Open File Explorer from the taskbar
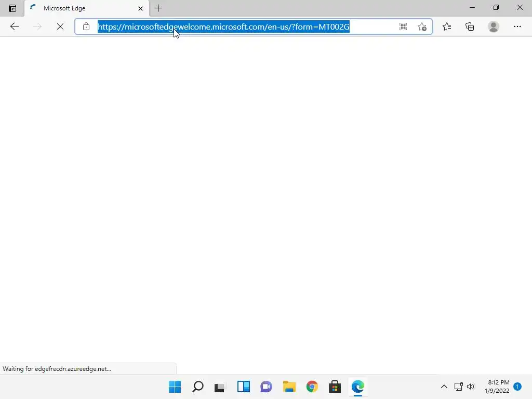This screenshot has width=532, height=399. [289, 387]
